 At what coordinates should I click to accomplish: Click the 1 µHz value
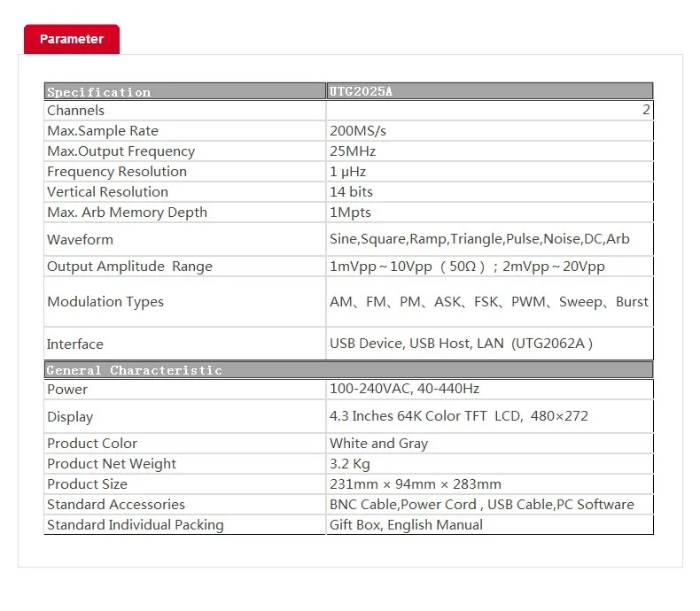tap(347, 172)
